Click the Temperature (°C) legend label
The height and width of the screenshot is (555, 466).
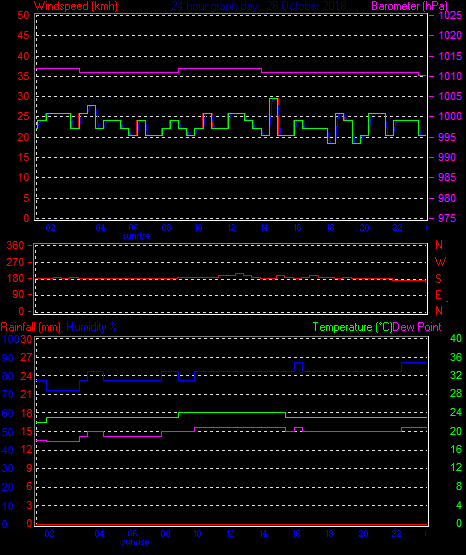click(x=352, y=327)
